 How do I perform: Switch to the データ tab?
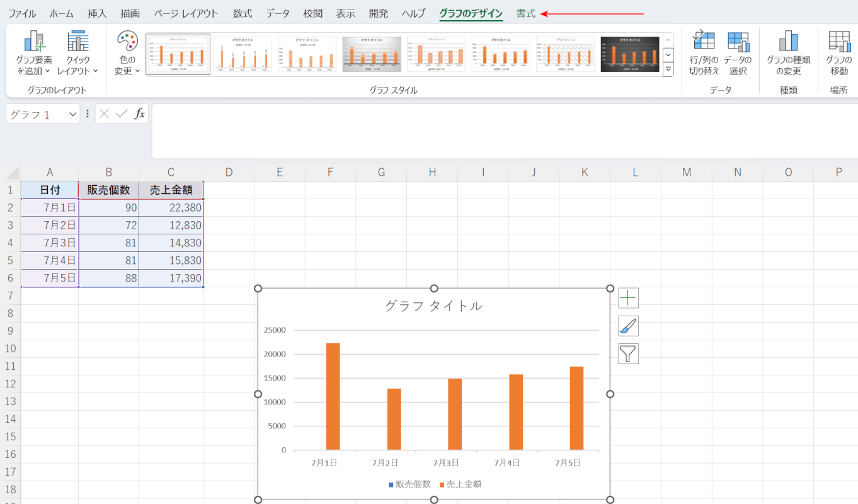pyautogui.click(x=278, y=13)
